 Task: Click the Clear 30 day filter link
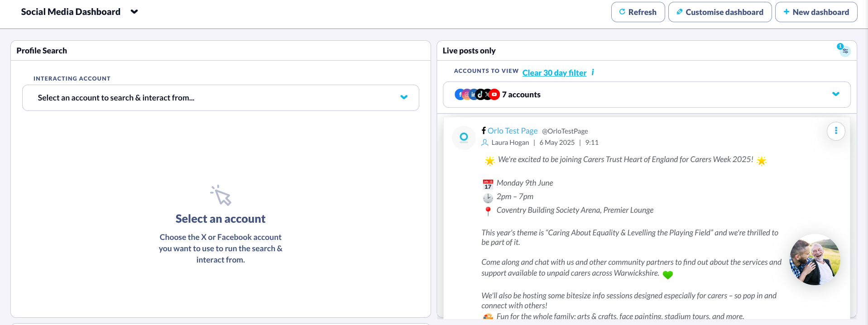click(554, 73)
